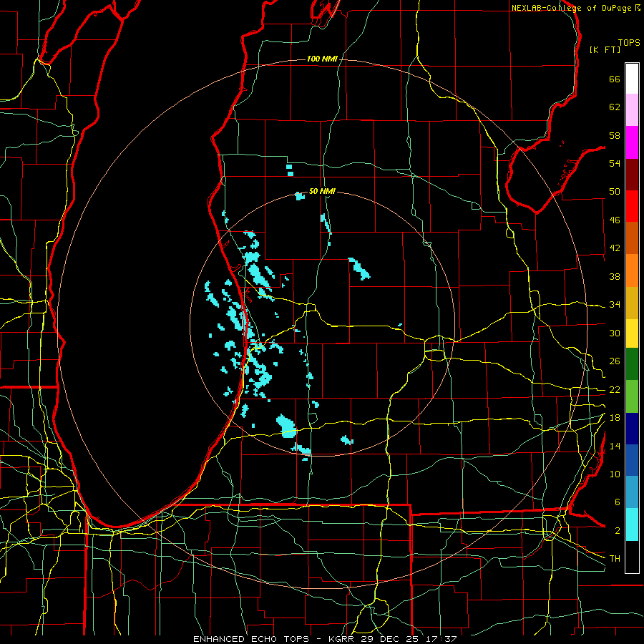Click the orange 42 kft legend color
644x644 pixels.
(632, 270)
